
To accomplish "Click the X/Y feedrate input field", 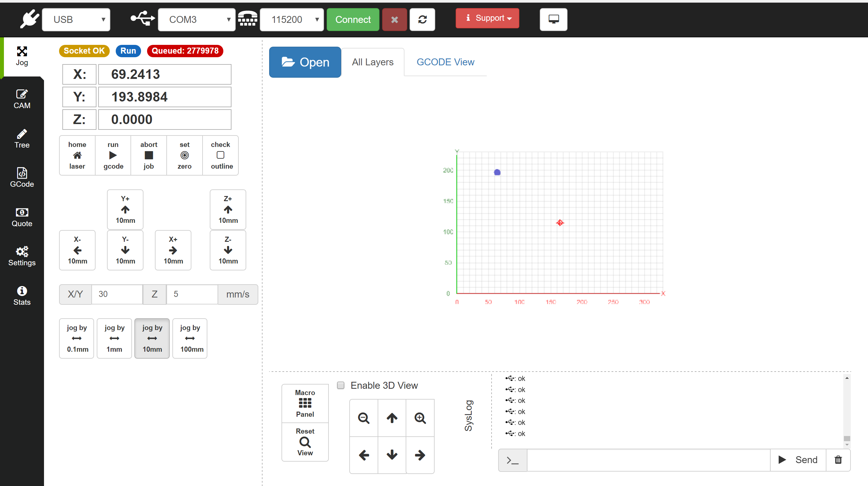I will point(117,294).
